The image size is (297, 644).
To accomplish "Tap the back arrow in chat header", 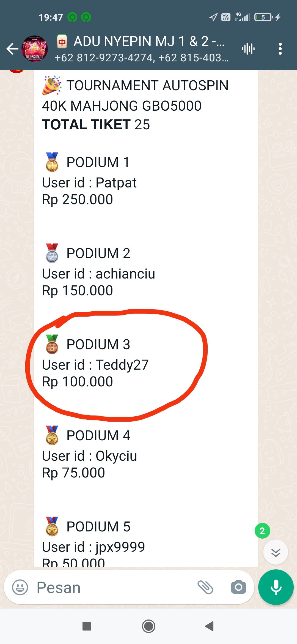I will click(x=12, y=49).
